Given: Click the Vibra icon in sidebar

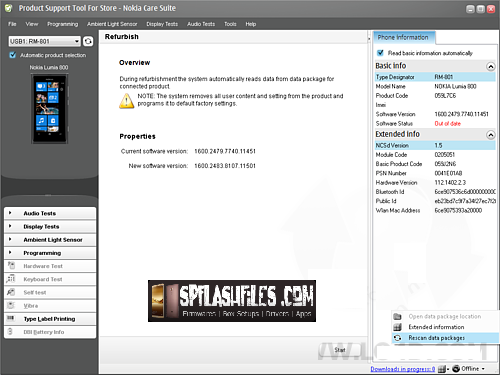Looking at the screenshot, I should [11, 305].
